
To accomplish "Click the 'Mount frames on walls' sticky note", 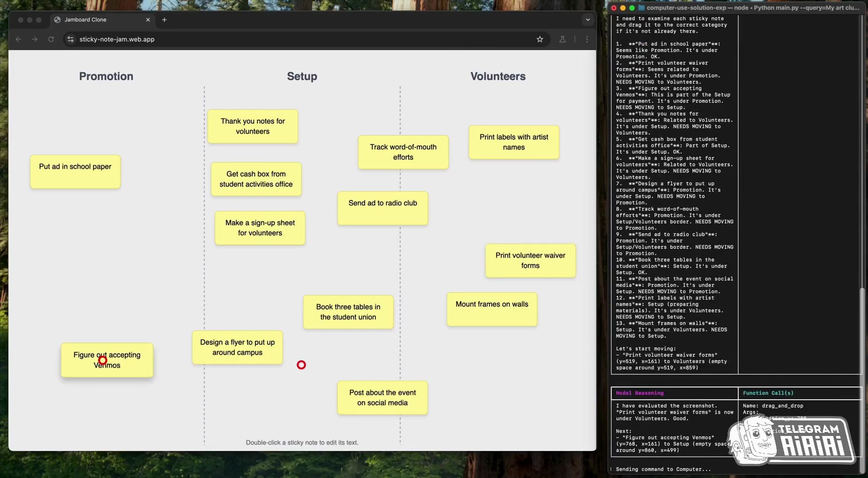I will tap(492, 309).
